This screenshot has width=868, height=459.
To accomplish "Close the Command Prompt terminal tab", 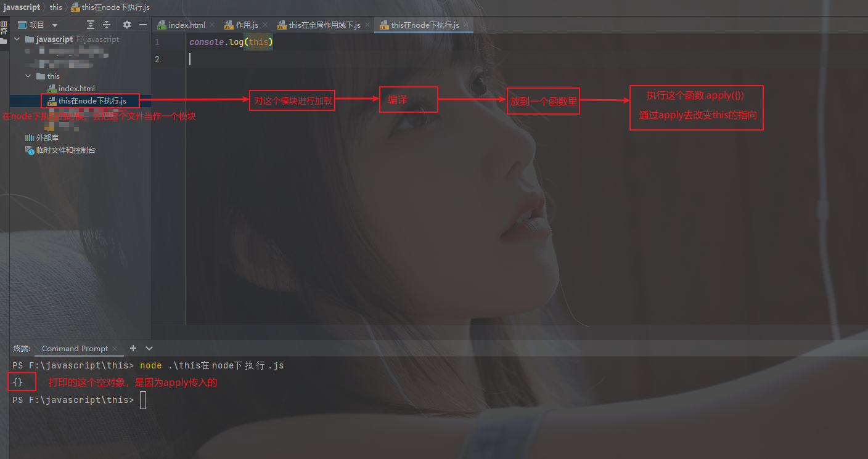I will point(116,349).
